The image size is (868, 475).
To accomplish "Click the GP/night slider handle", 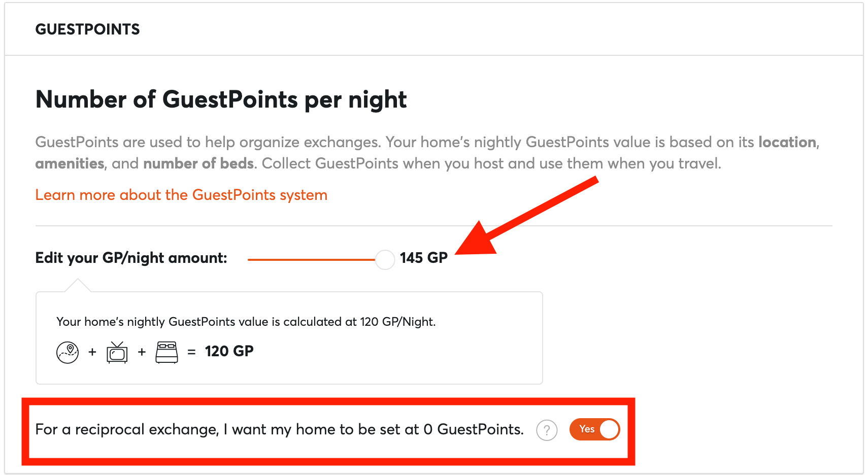I will 385,259.
